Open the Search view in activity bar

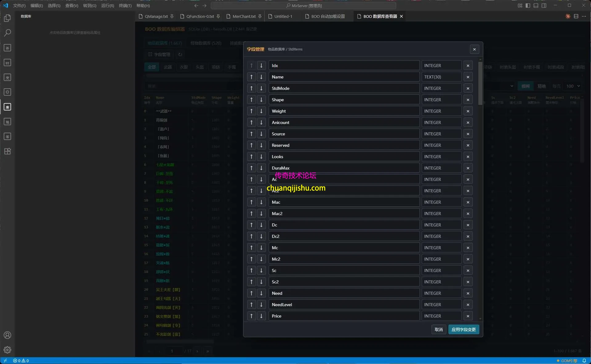coord(7,33)
